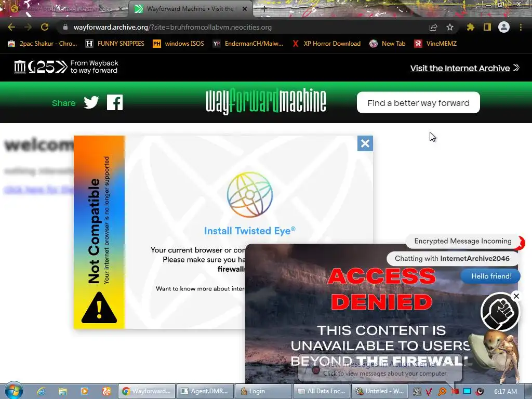The width and height of the screenshot is (532, 399).
Task: Click the wayforwardmachine logo
Action: pyautogui.click(x=266, y=101)
